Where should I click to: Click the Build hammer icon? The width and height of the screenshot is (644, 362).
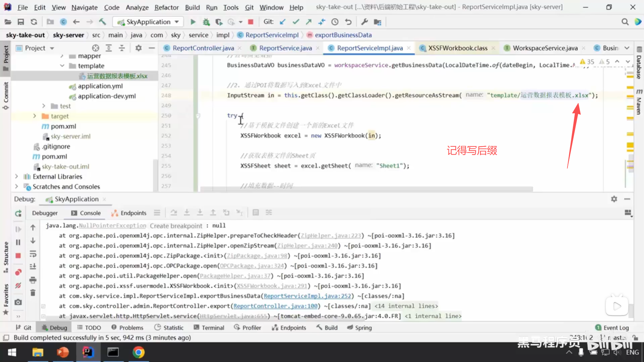tap(102, 22)
